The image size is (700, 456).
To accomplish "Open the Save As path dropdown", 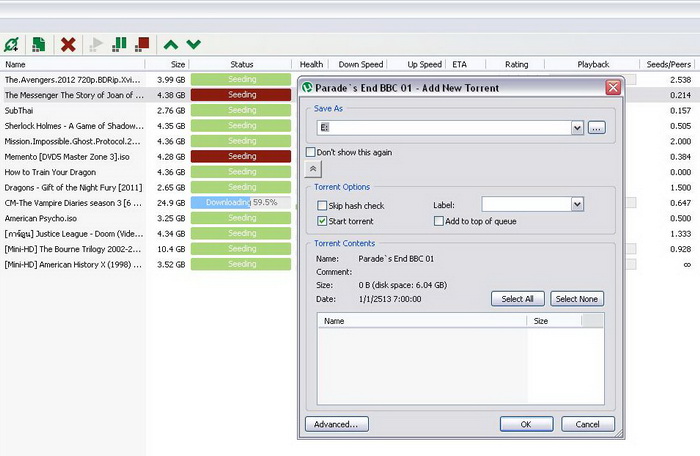I will tap(577, 128).
